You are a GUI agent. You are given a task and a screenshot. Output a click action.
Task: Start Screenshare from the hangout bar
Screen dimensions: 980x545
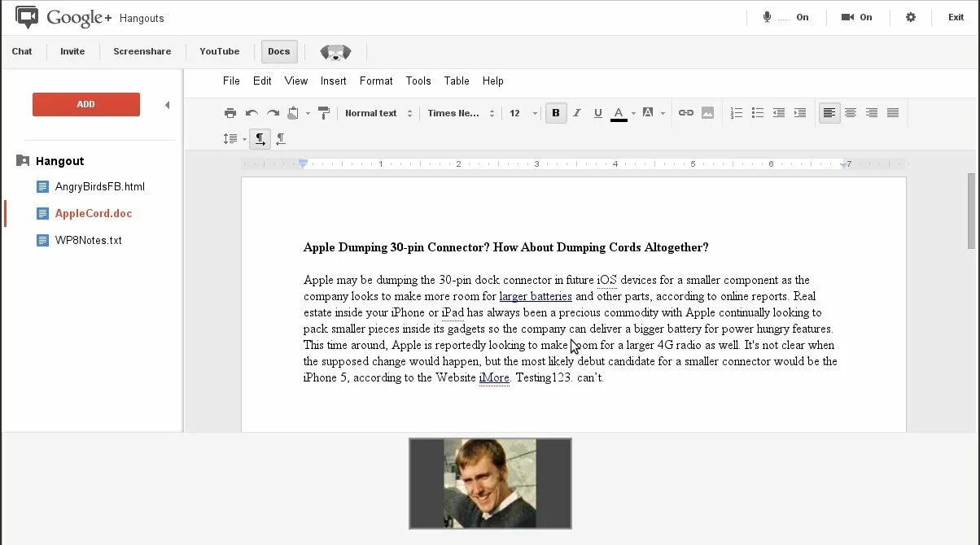[x=142, y=51]
